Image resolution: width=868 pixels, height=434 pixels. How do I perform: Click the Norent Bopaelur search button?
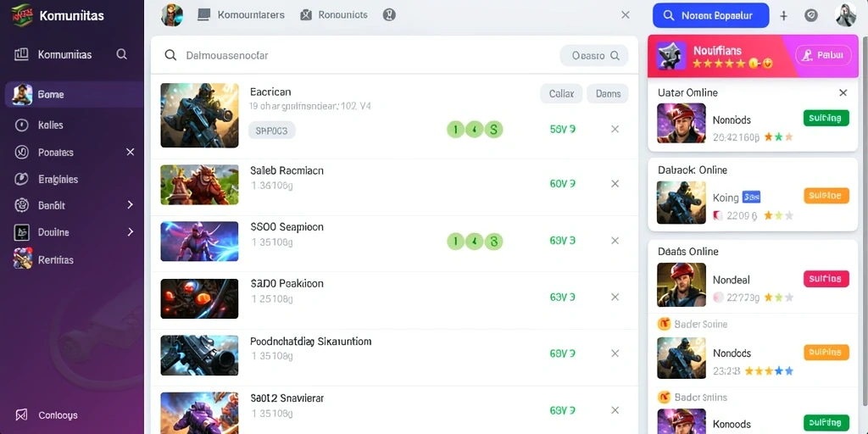[711, 15]
